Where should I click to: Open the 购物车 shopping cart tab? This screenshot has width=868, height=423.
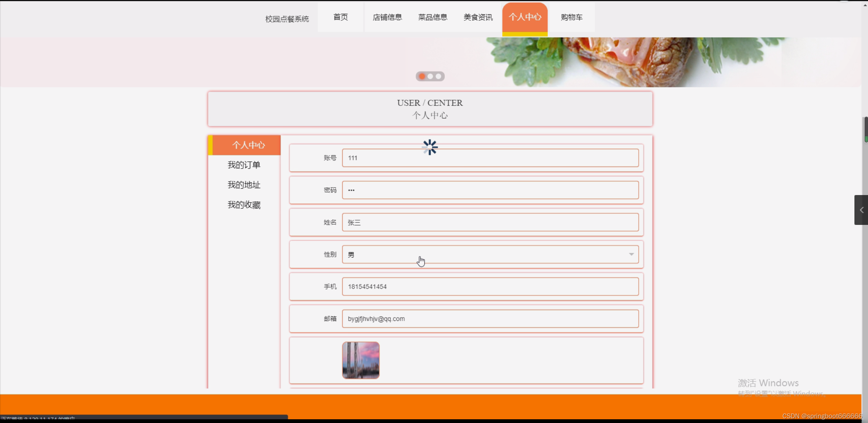click(x=572, y=17)
